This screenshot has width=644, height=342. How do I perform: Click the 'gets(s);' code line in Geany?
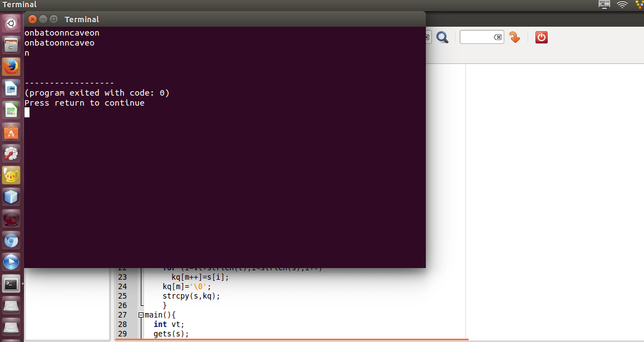point(171,334)
